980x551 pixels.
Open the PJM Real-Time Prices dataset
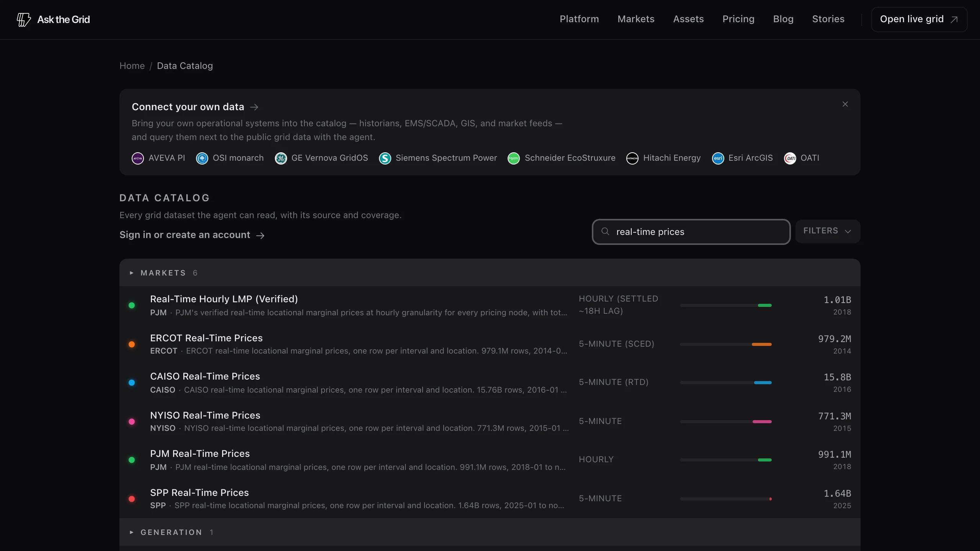click(490, 460)
